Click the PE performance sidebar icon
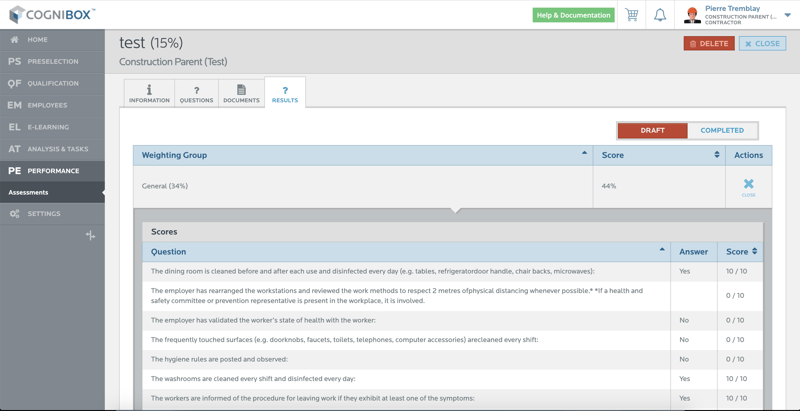 (x=14, y=171)
